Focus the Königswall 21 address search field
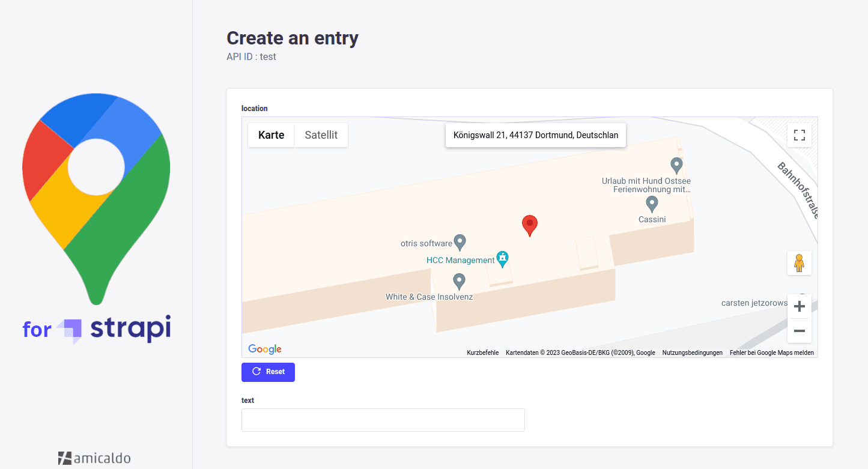 [536, 135]
